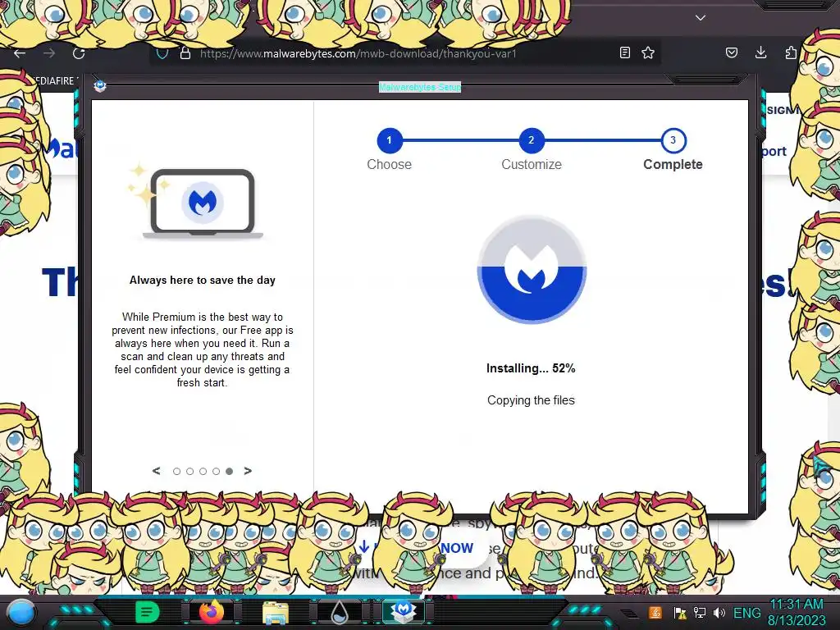Viewport: 840px width, 630px height.
Task: Click the Customize step label
Action: (532, 164)
